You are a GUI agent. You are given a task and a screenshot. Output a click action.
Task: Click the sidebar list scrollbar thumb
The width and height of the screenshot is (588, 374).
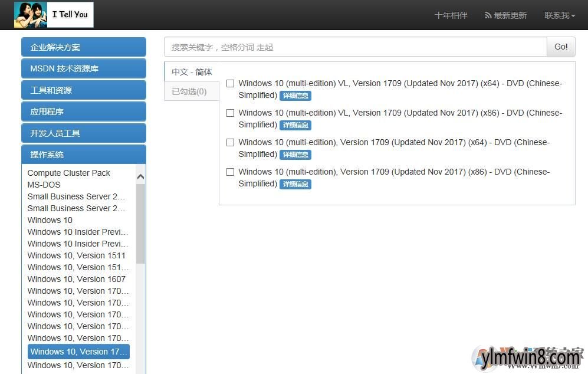(x=140, y=224)
